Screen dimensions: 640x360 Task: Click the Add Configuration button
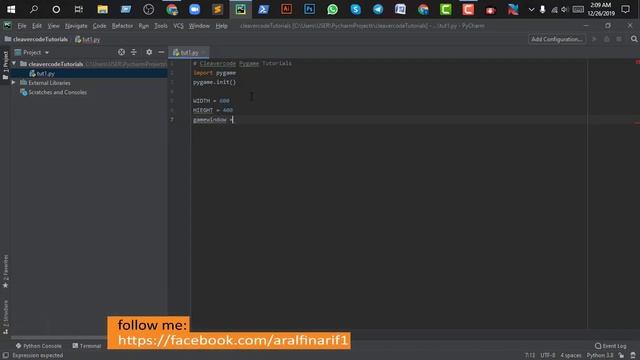(557, 39)
